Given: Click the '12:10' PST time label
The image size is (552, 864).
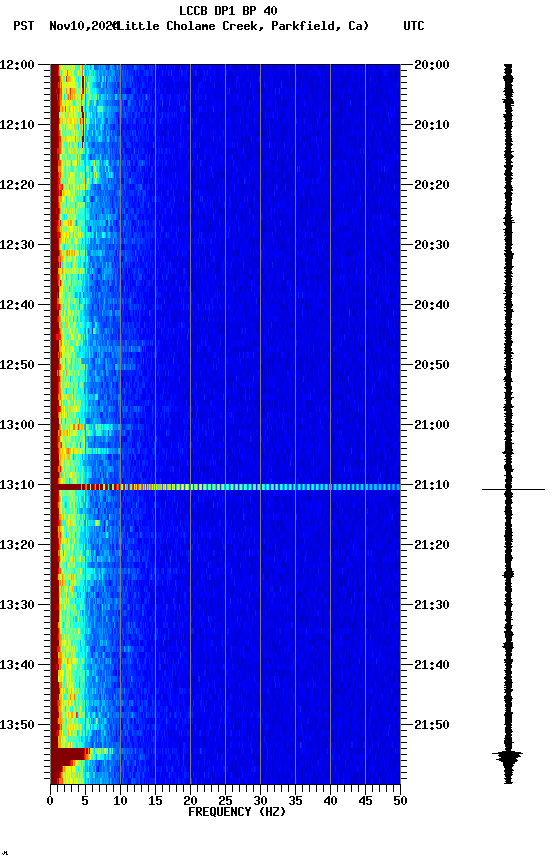Looking at the screenshot, I should pos(17,125).
